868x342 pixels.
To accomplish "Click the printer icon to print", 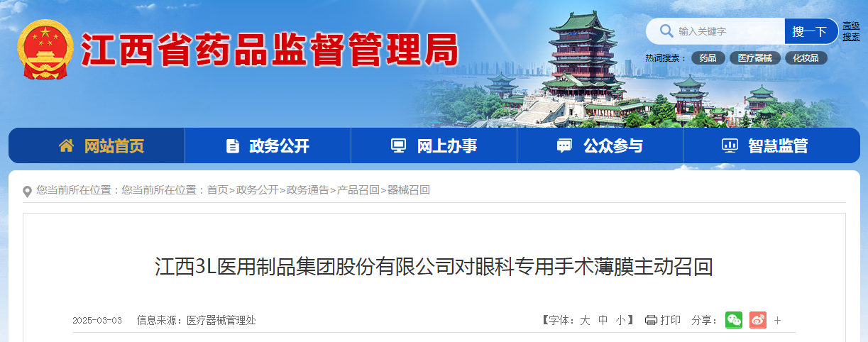I will pyautogui.click(x=651, y=321).
